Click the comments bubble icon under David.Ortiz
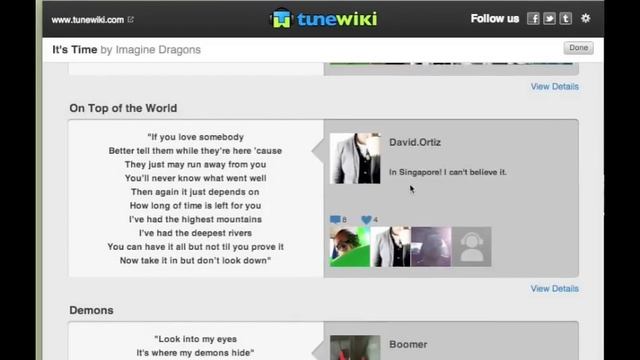 click(x=335, y=220)
